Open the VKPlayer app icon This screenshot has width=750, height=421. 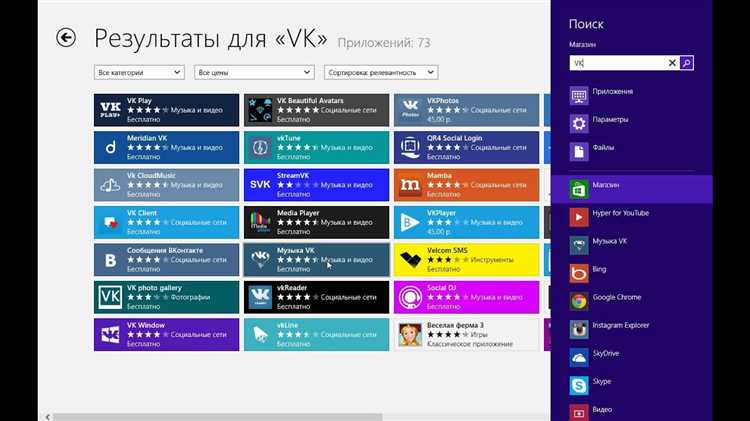click(410, 222)
